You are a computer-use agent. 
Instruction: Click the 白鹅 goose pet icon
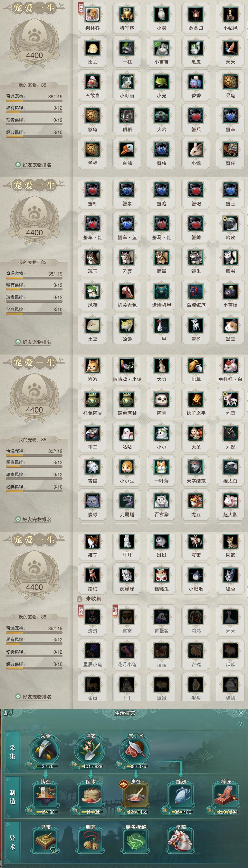[127, 149]
